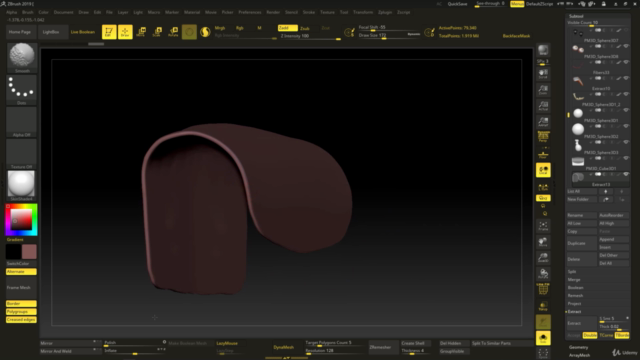This screenshot has height=360, width=640.
Task: Toggle Live Boolean mode
Action: pyautogui.click(x=82, y=32)
